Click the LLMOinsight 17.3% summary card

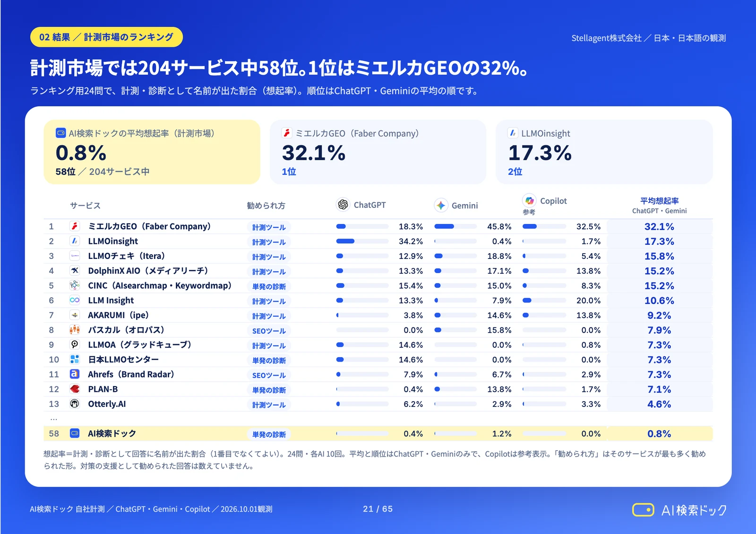604,152
